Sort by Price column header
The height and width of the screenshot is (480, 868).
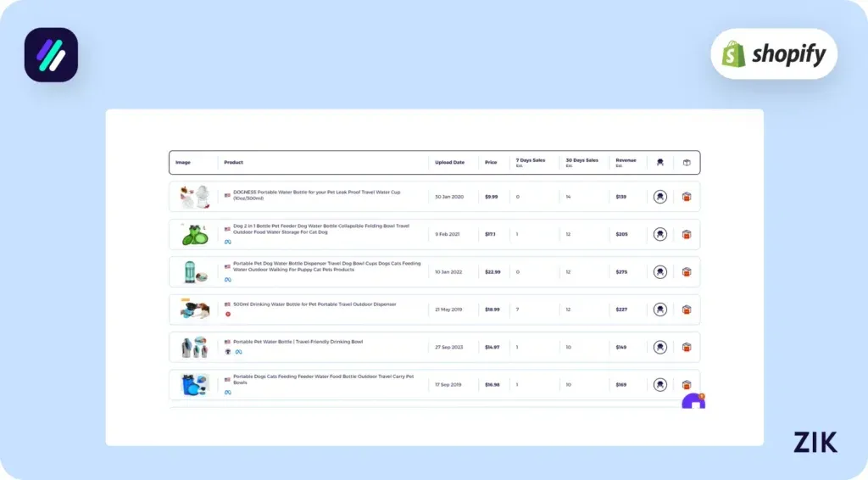(x=491, y=162)
